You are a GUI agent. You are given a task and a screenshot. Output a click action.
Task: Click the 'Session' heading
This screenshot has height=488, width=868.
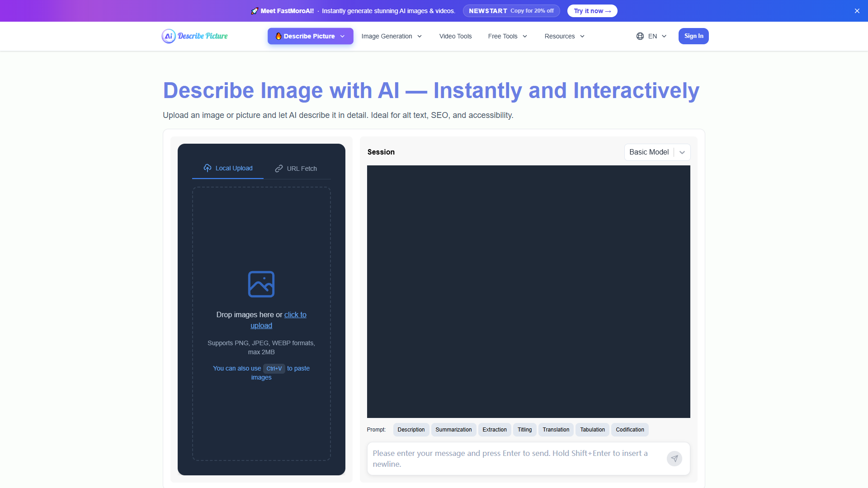[381, 152]
